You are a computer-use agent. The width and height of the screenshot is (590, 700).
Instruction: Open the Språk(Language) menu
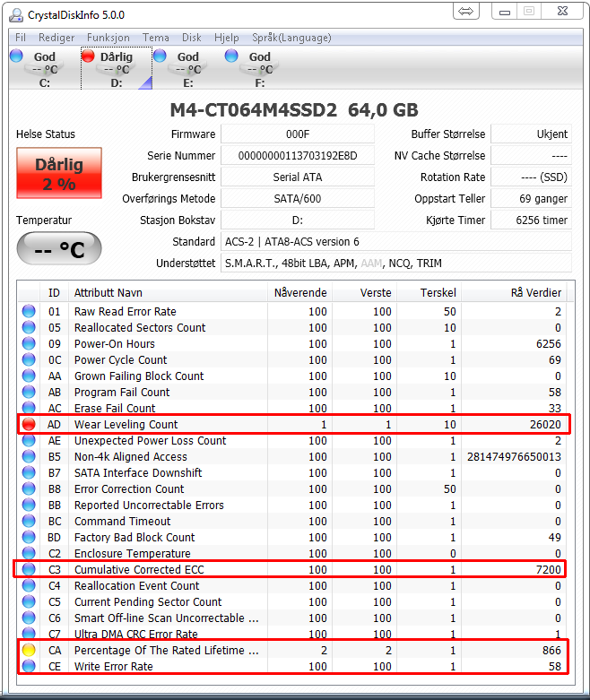click(x=291, y=38)
